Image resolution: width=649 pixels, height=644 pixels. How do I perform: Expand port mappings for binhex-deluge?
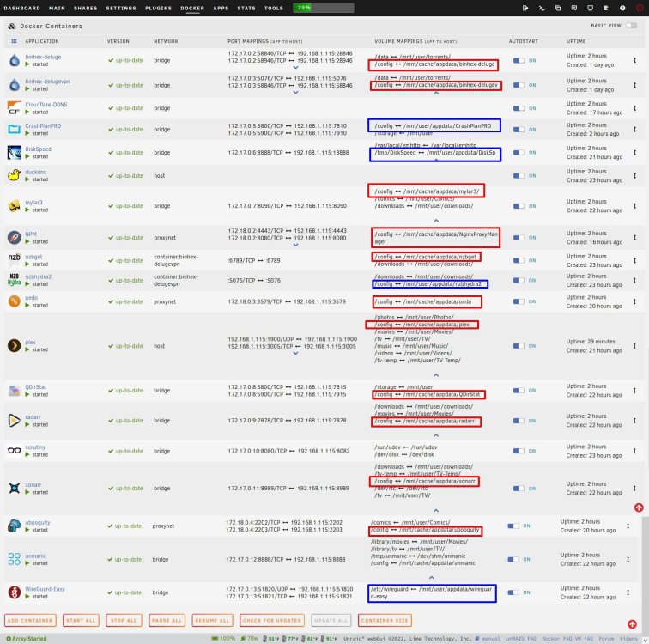[x=295, y=68]
